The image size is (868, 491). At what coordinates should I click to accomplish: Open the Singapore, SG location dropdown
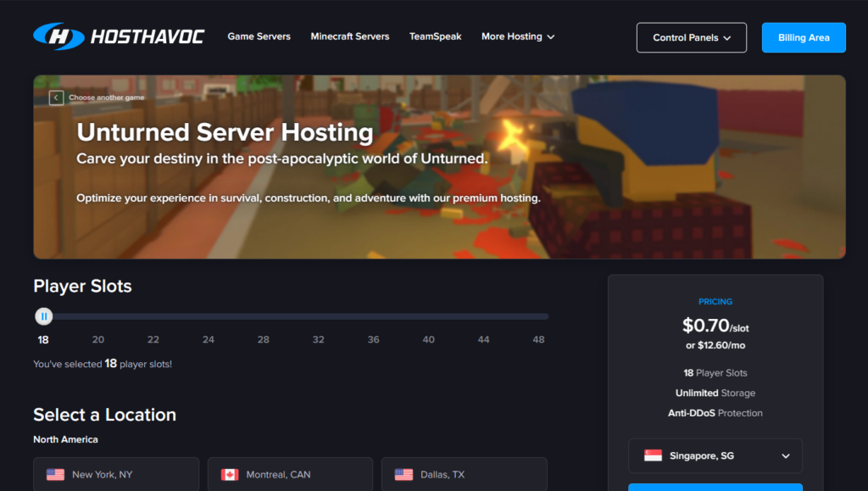(x=715, y=455)
